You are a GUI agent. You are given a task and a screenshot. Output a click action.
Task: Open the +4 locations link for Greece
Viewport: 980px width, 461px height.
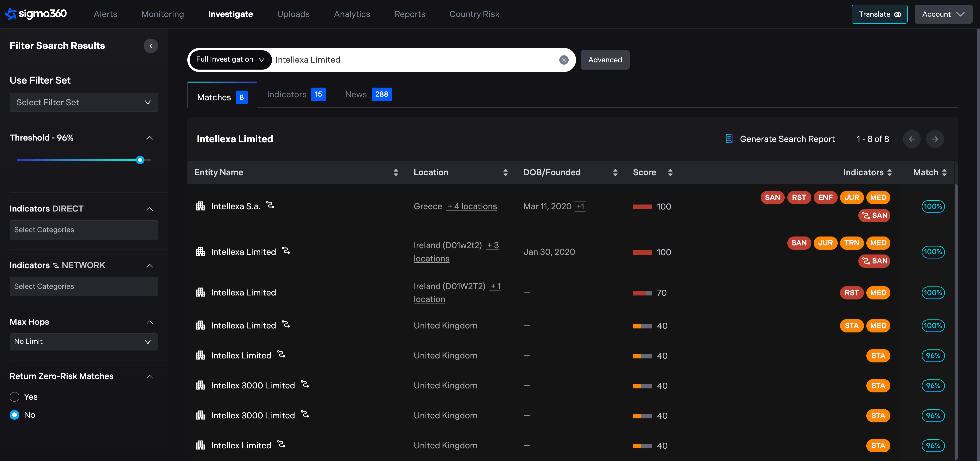coord(472,207)
